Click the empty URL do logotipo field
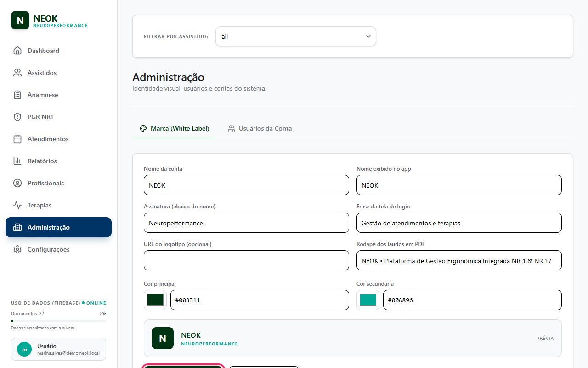588x368 pixels. point(246,260)
